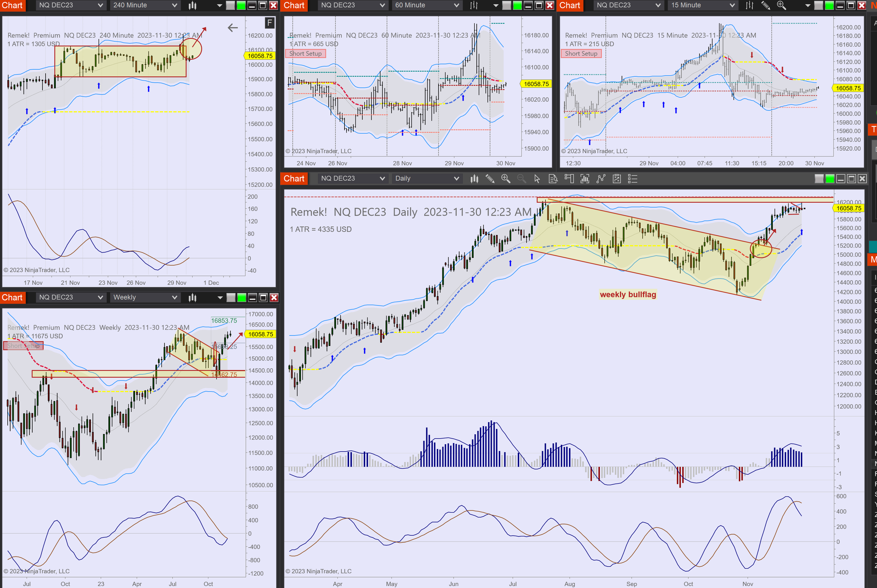The width and height of the screenshot is (877, 588).
Task: Click Chart tab of the Weekly window
Action: (12, 298)
